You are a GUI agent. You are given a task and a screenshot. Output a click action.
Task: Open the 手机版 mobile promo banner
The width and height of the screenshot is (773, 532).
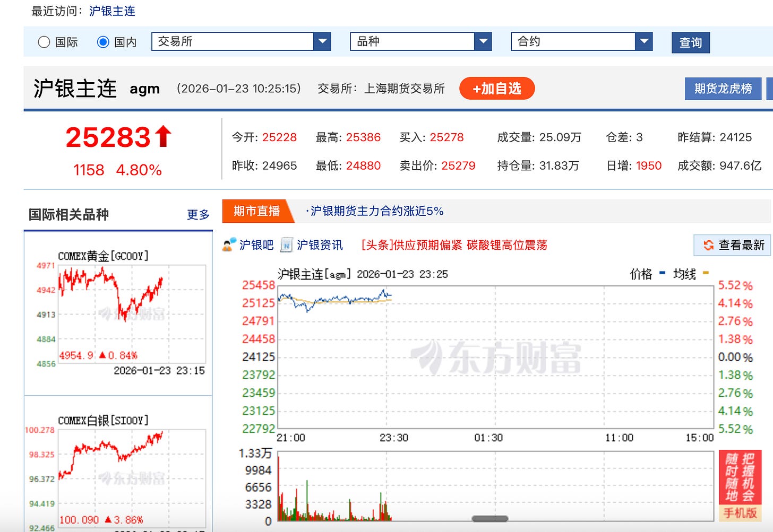coord(740,485)
